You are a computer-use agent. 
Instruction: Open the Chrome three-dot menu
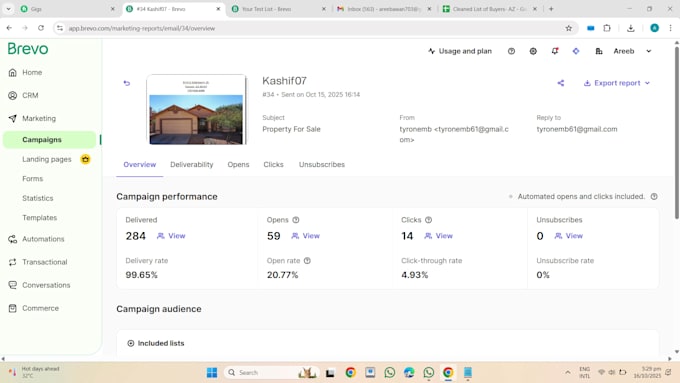(x=670, y=28)
